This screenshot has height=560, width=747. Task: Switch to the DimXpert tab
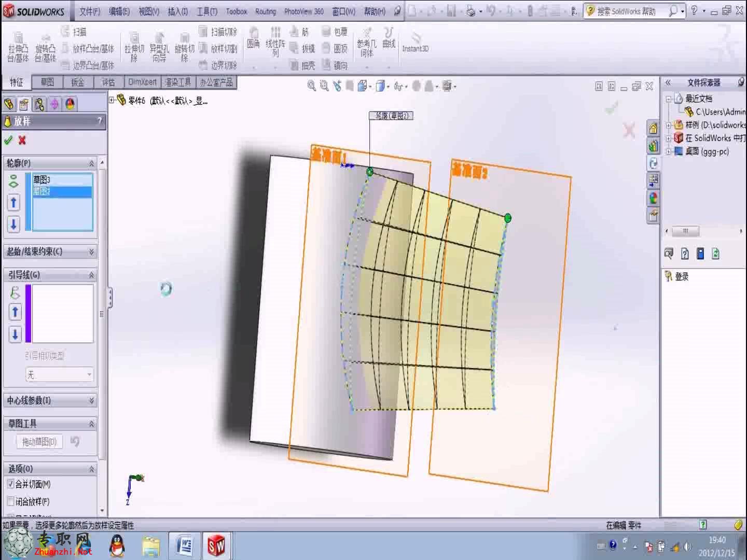pyautogui.click(x=142, y=82)
